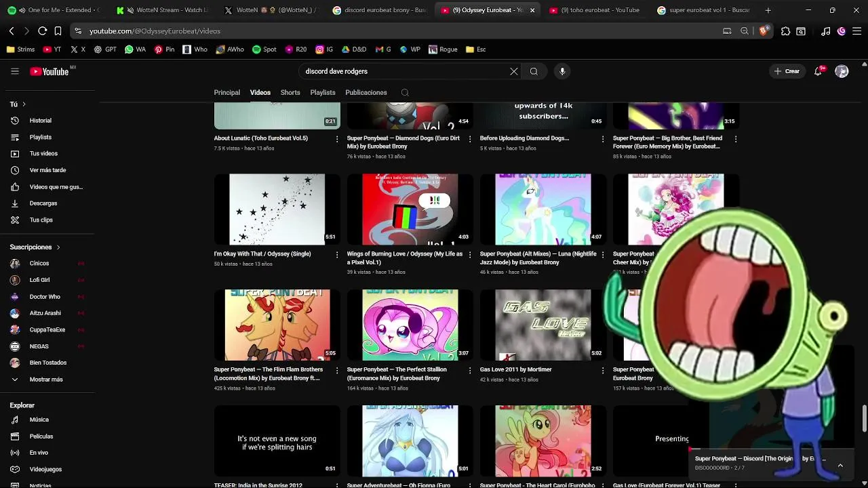
Task: Close the Odyssey Eurobeat browser tab
Action: (x=532, y=10)
